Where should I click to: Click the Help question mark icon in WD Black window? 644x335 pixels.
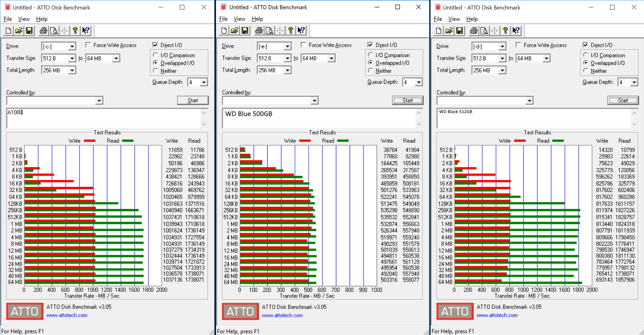click(x=505, y=31)
